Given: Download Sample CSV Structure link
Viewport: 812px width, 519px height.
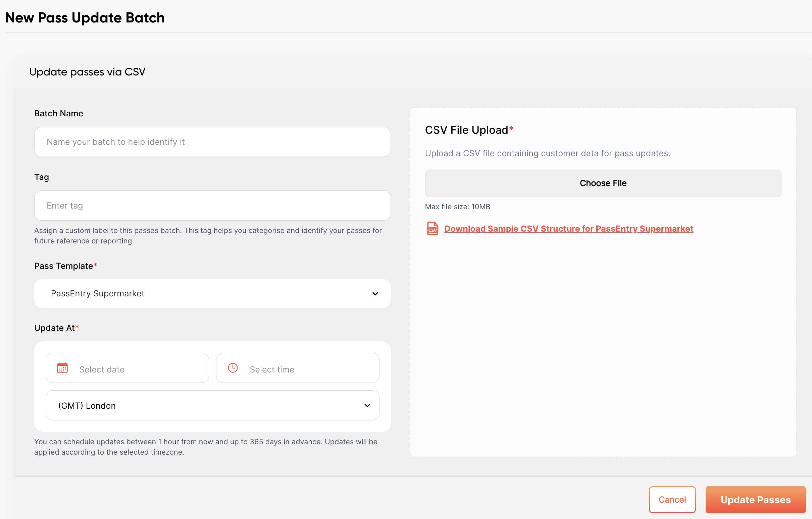Looking at the screenshot, I should tap(568, 229).
